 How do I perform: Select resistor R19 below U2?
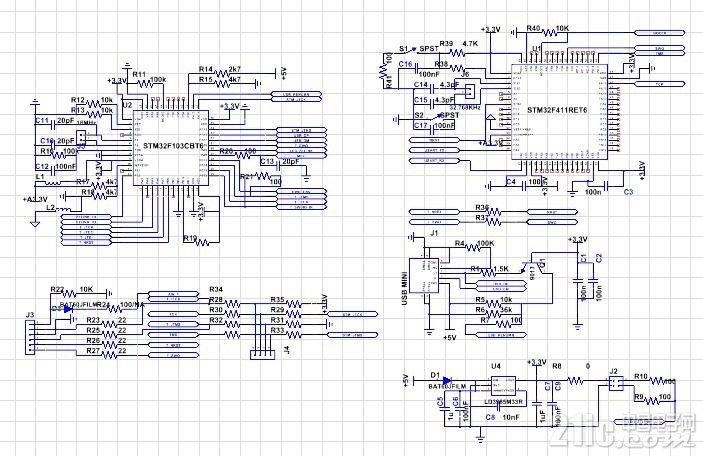(202, 242)
